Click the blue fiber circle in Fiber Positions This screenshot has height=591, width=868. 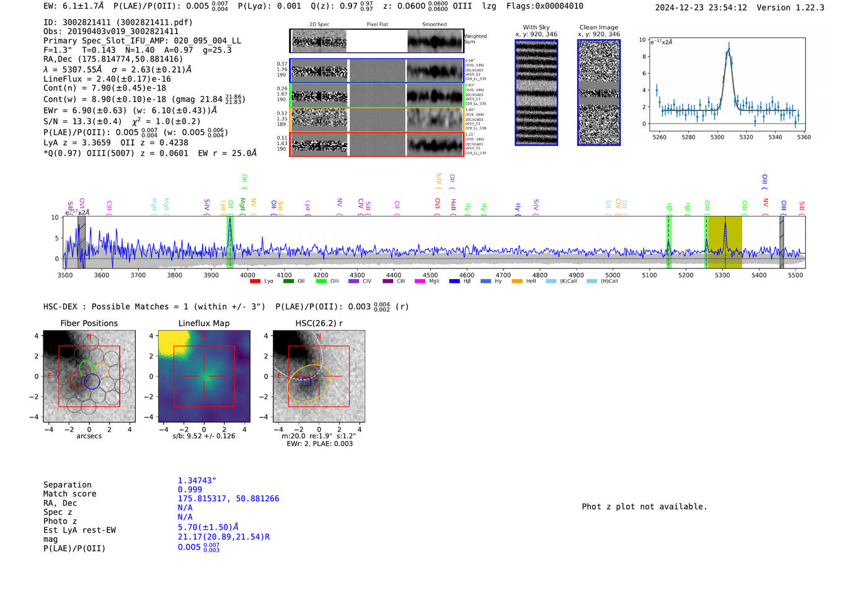(x=92, y=381)
